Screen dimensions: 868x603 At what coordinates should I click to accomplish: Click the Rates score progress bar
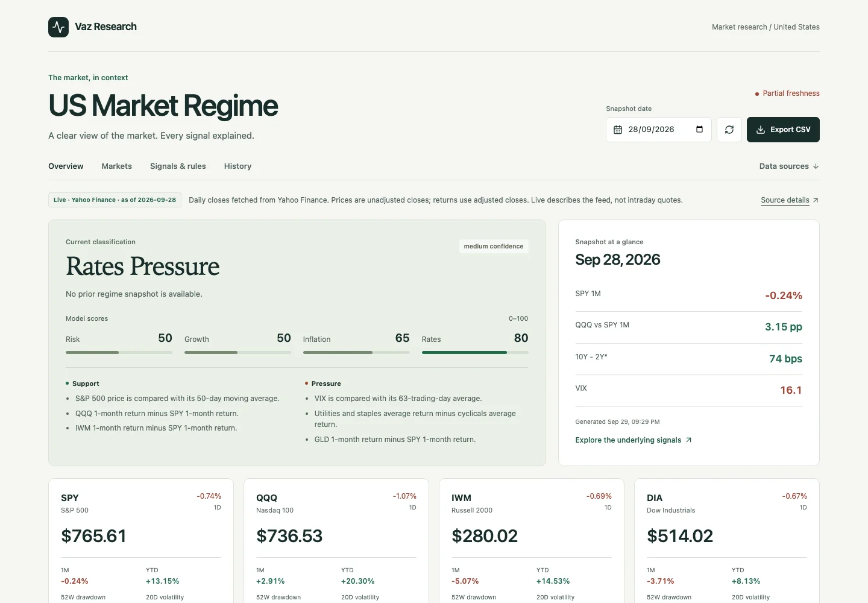(475, 352)
